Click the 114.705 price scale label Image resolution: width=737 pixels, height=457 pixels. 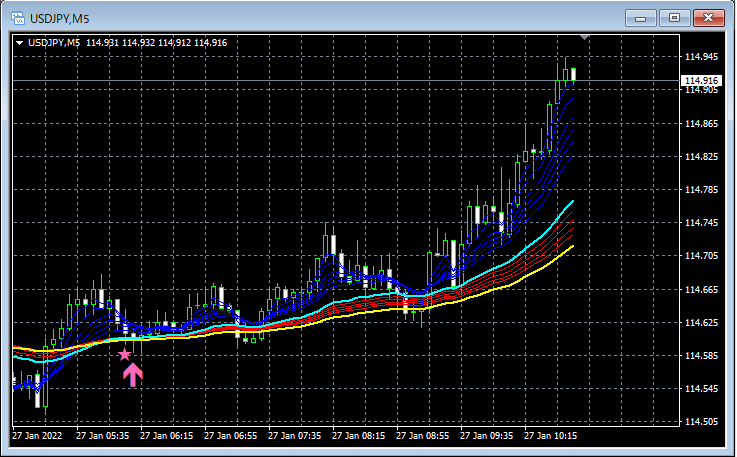701,256
